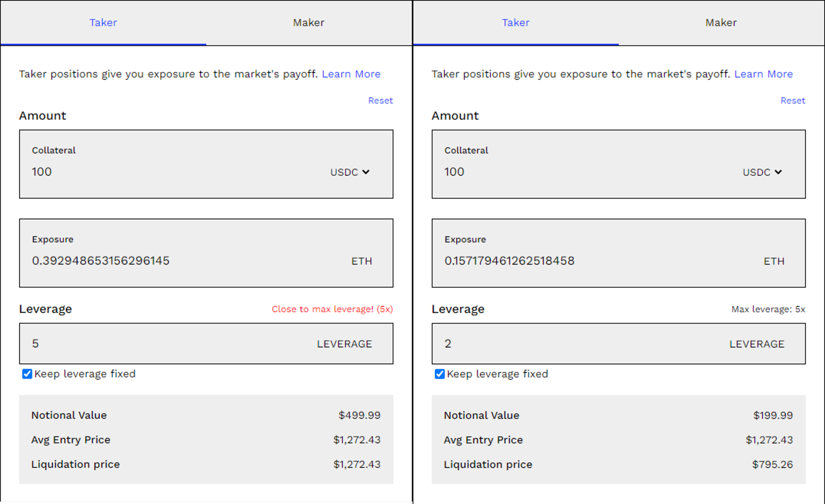Switch to the Maker tab in right panel
This screenshot has height=504, width=825.
pyautogui.click(x=721, y=23)
